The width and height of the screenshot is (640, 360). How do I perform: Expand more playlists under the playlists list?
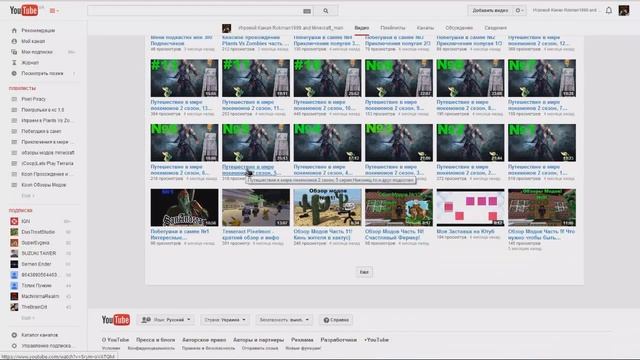coord(27,196)
